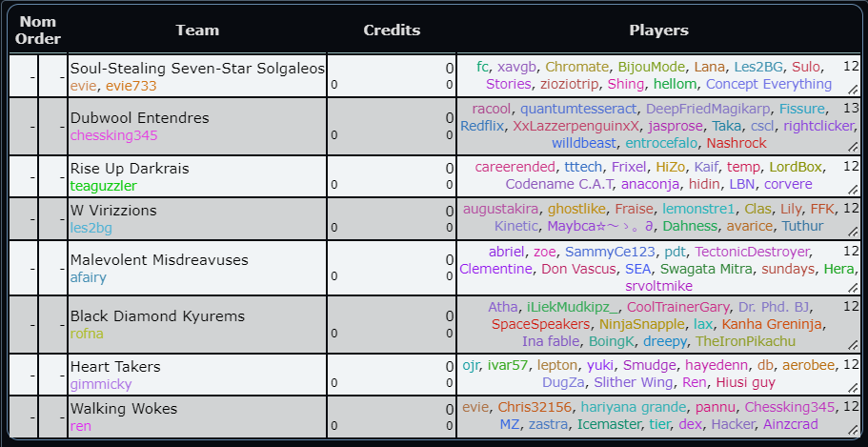The width and height of the screenshot is (868, 447).
Task: Click resize grip in Walking Wokes players cell
Action: tap(854, 429)
